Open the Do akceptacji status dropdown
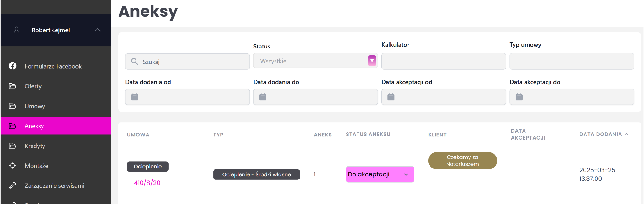The width and height of the screenshot is (644, 204). [380, 174]
